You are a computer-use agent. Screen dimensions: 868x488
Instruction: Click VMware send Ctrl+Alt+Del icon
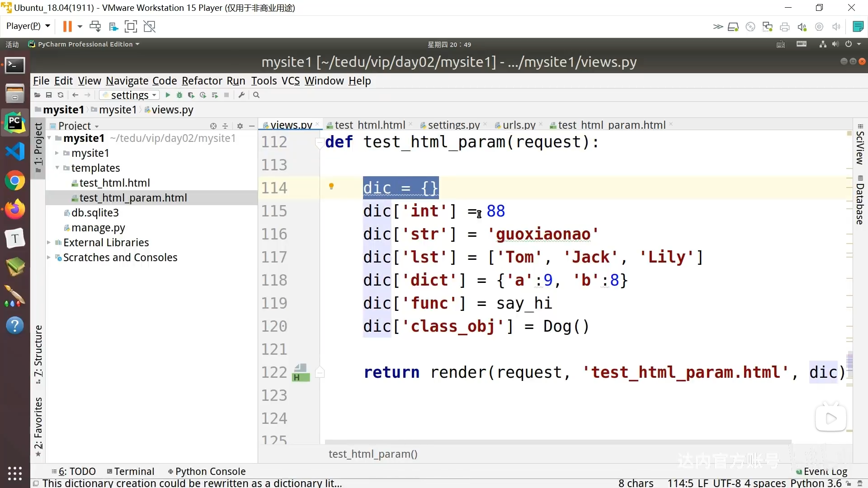(x=95, y=26)
